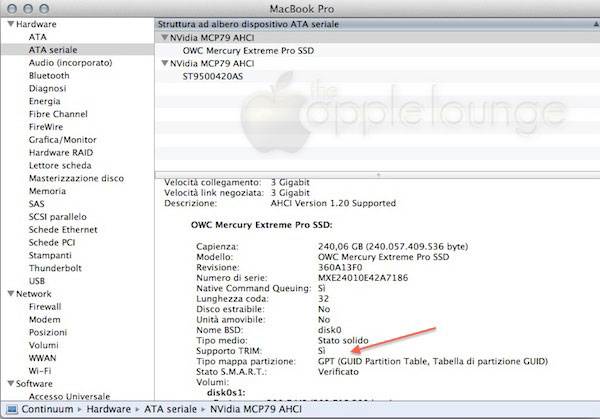Viewport: 600px width, 419px height.
Task: Click AHCI Version 1.20 Supported description
Action: (x=333, y=203)
